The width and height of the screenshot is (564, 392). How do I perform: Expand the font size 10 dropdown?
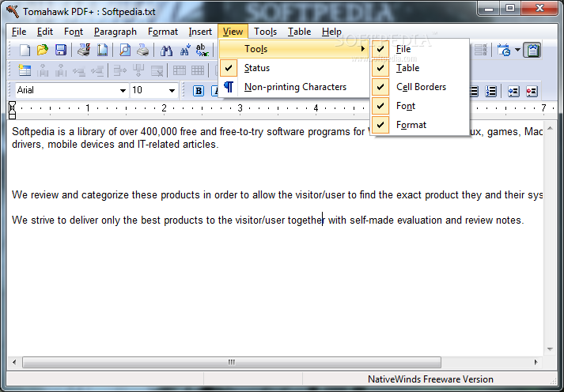pos(172,91)
